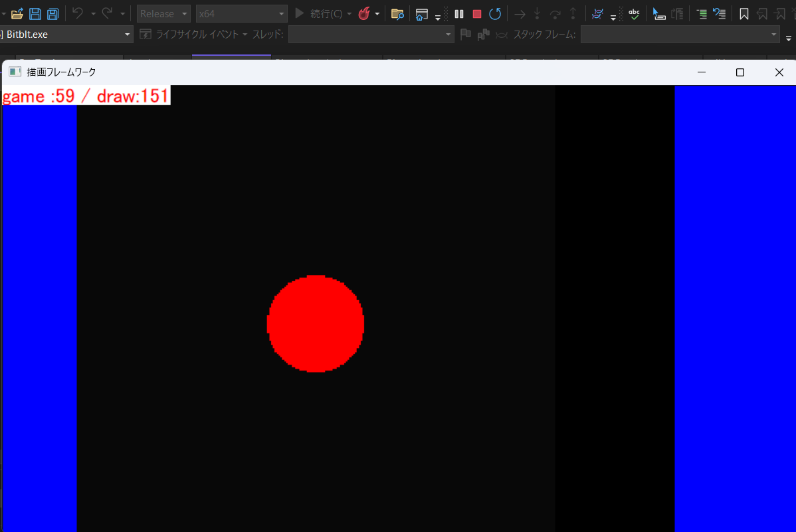796x532 pixels.
Task: Open the スタック フレーム combo box
Action: coord(680,35)
